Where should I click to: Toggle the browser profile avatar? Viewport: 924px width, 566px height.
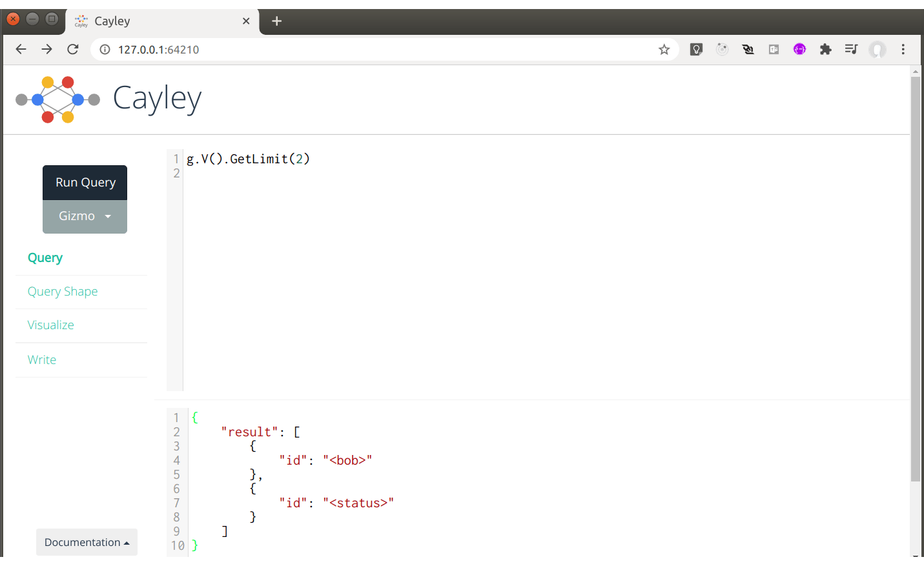(x=878, y=48)
